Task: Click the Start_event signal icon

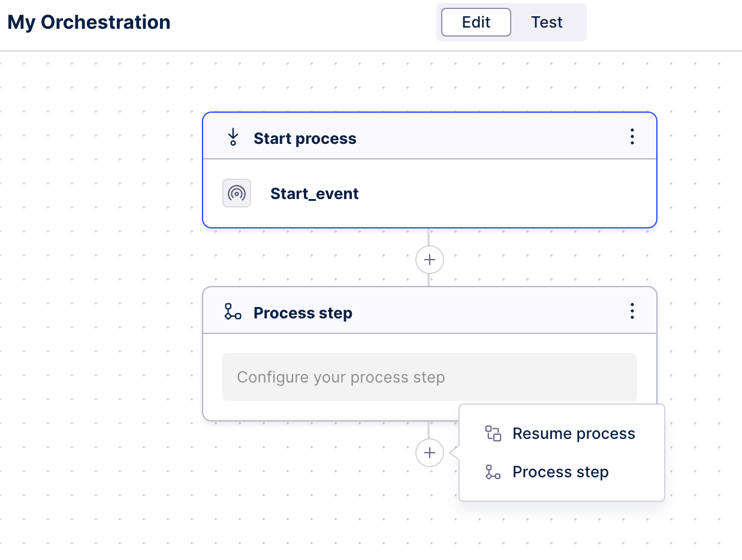Action: [237, 194]
